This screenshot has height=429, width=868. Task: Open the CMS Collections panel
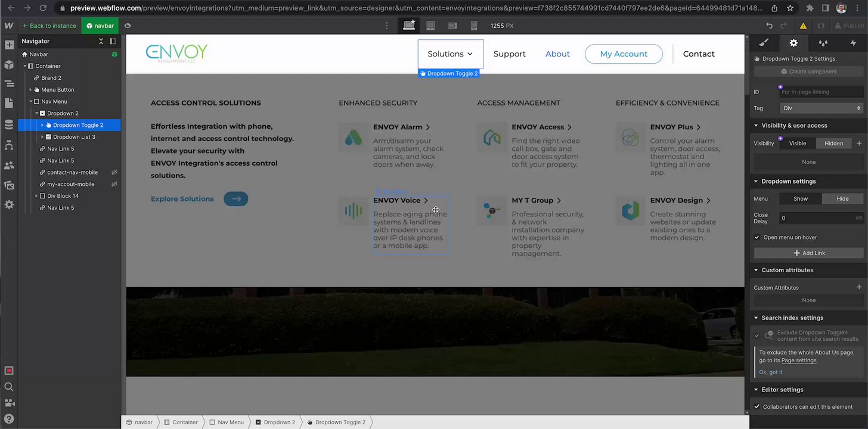[9, 125]
